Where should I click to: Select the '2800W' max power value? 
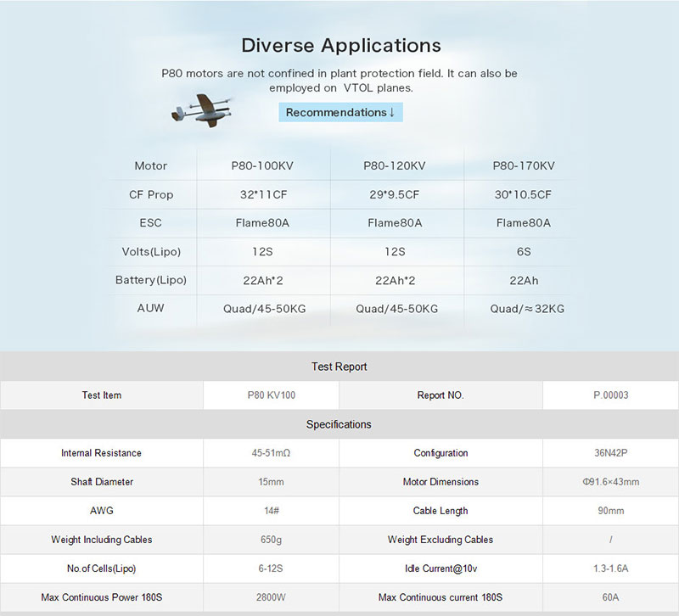[x=271, y=597]
